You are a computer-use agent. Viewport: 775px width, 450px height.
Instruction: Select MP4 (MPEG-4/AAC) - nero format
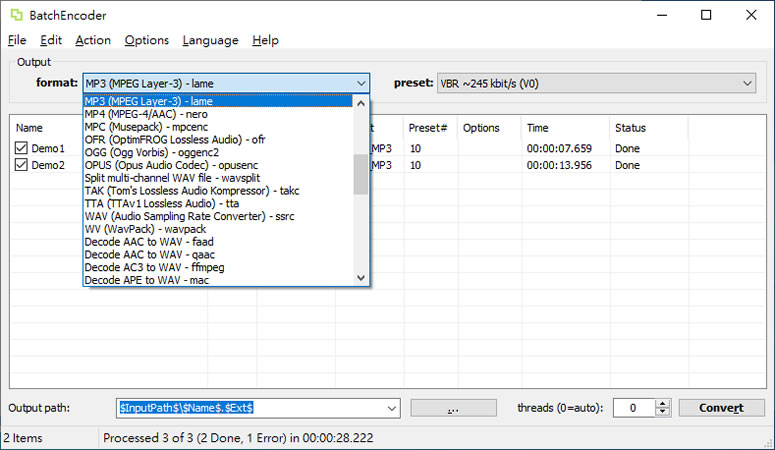(151, 114)
